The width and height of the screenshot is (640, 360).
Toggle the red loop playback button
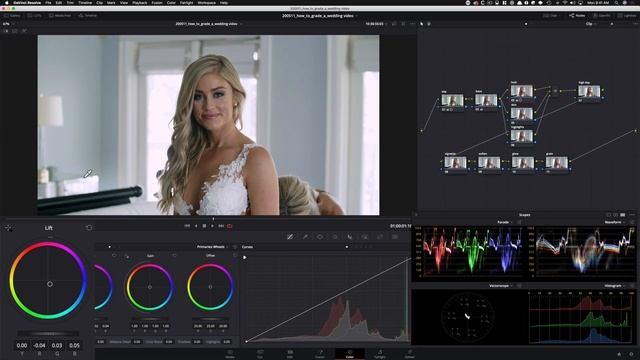click(230, 226)
